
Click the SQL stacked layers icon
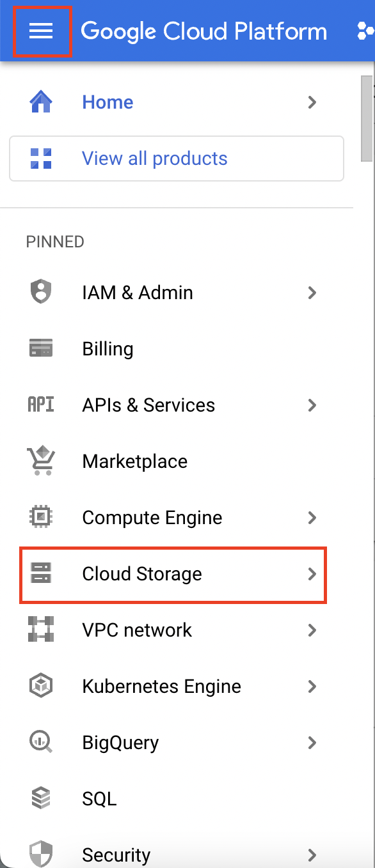pyautogui.click(x=41, y=799)
